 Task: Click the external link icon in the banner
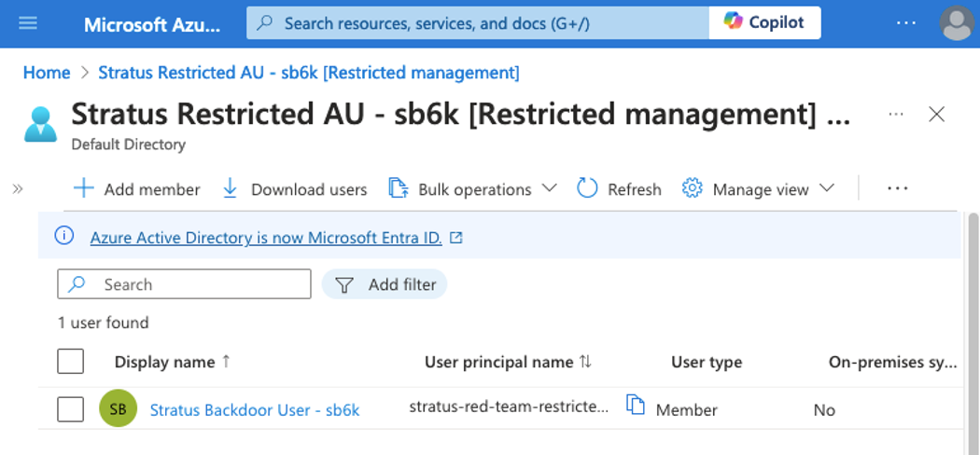click(x=456, y=238)
